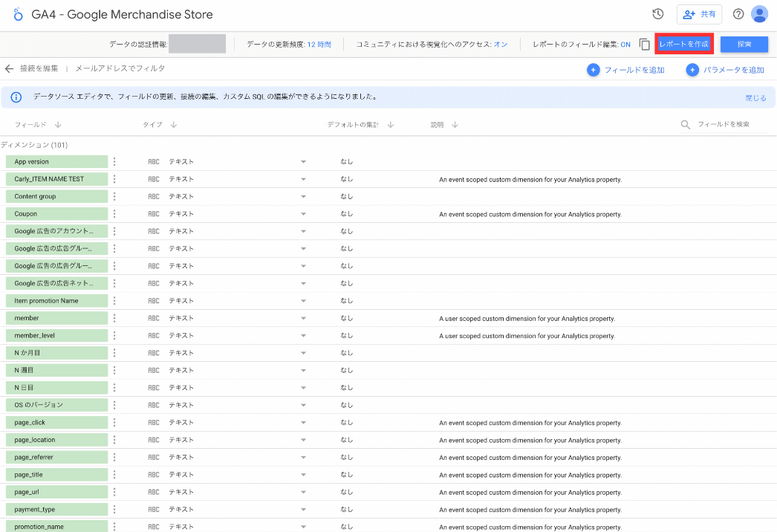Select the page_referrer field chip
The image size is (777, 532).
(x=56, y=457)
